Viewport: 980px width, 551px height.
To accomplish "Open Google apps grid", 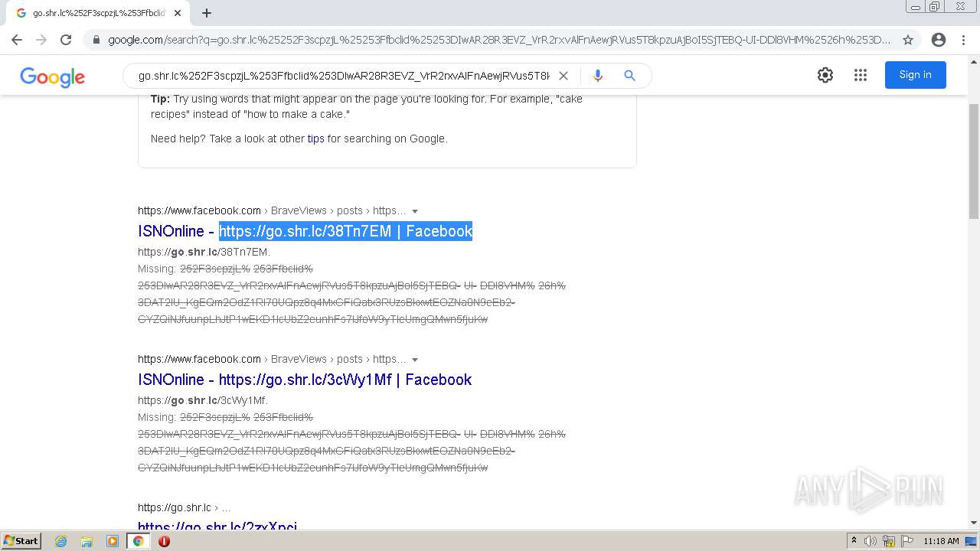I will pyautogui.click(x=861, y=75).
